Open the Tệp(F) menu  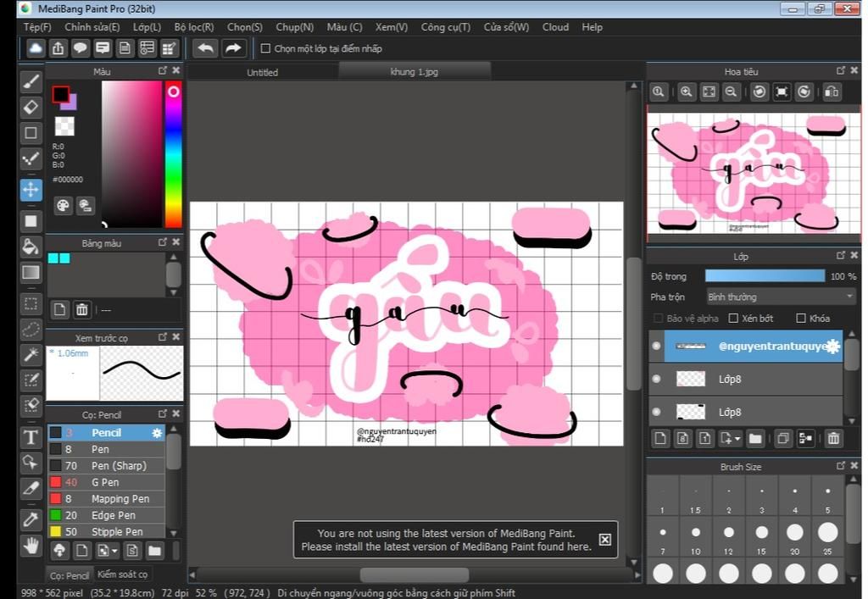coord(37,27)
